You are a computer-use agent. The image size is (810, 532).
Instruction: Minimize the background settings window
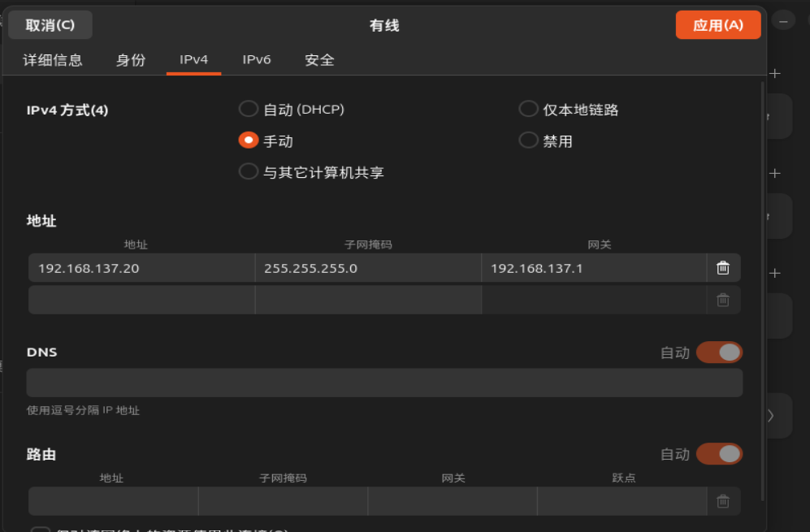pos(783,21)
